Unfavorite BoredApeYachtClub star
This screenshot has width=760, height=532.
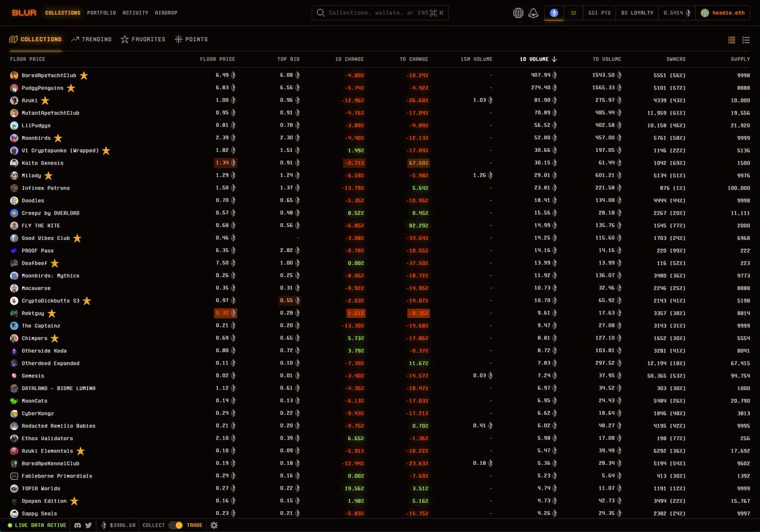(x=84, y=75)
